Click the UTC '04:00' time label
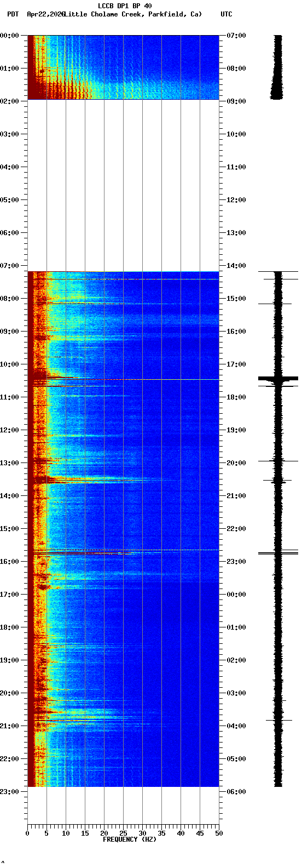The image size is (302, 868). [236, 726]
